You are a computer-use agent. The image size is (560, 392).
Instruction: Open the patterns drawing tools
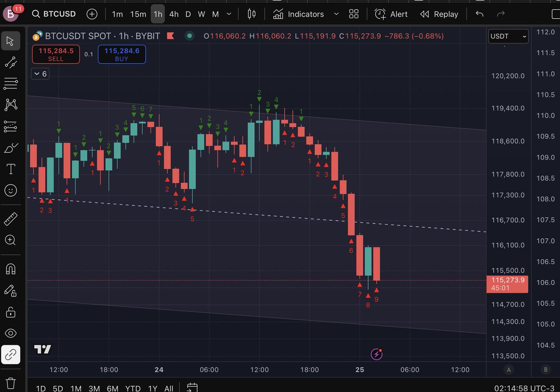click(x=10, y=105)
